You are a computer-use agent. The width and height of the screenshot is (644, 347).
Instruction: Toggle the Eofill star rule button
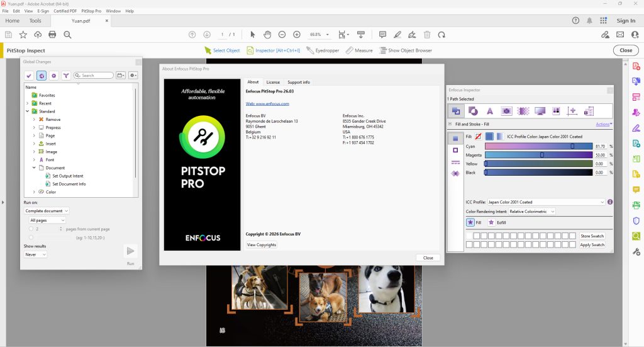tap(491, 222)
